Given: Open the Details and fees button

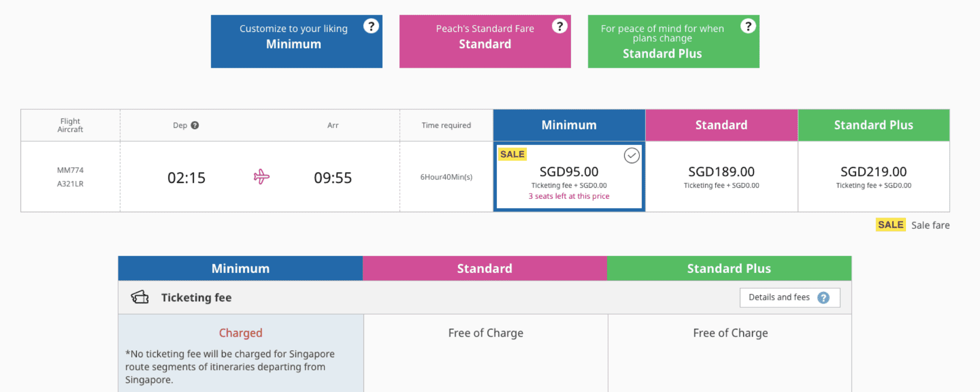Looking at the screenshot, I should pos(790,297).
